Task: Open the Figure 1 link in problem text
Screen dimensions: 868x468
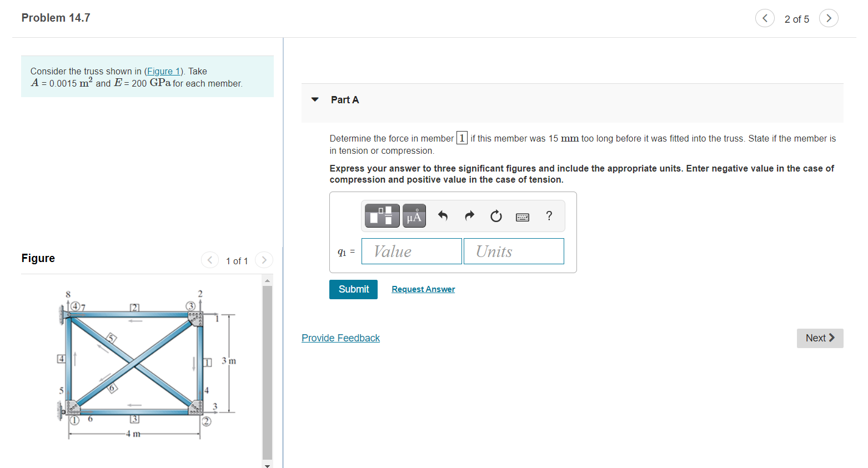Action: pos(164,71)
